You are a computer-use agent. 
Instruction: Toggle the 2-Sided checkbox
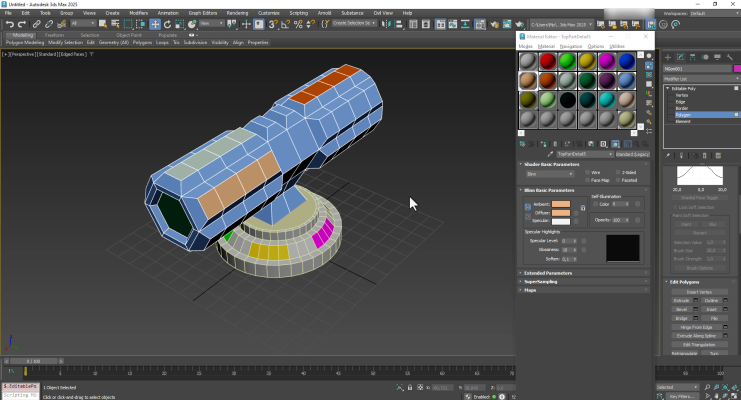coord(618,172)
